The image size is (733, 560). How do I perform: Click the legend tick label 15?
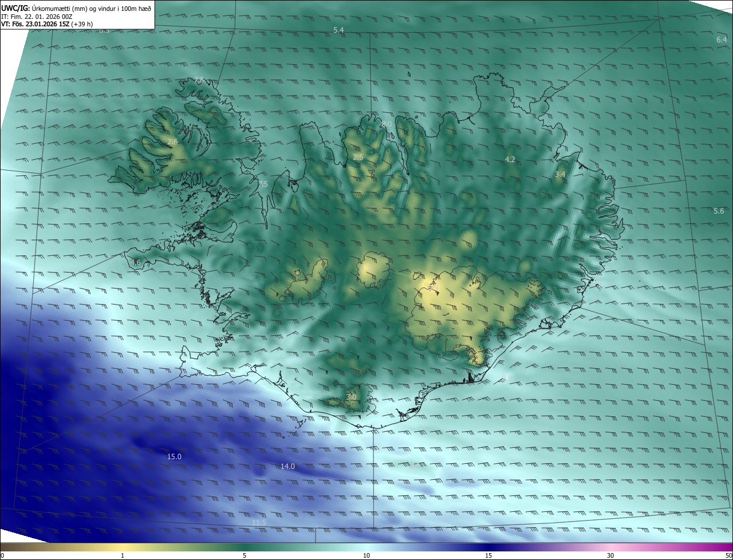488,555
